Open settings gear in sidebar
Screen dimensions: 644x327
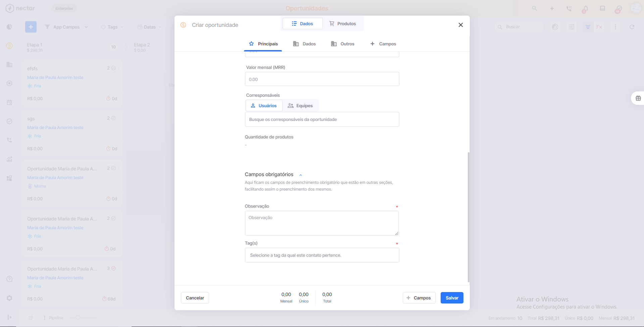[x=9, y=298]
